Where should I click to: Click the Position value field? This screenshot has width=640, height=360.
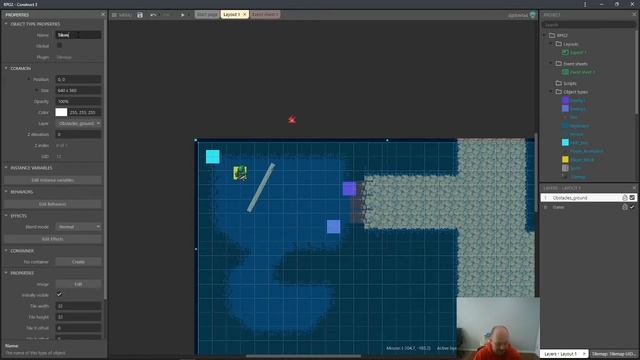[78, 79]
